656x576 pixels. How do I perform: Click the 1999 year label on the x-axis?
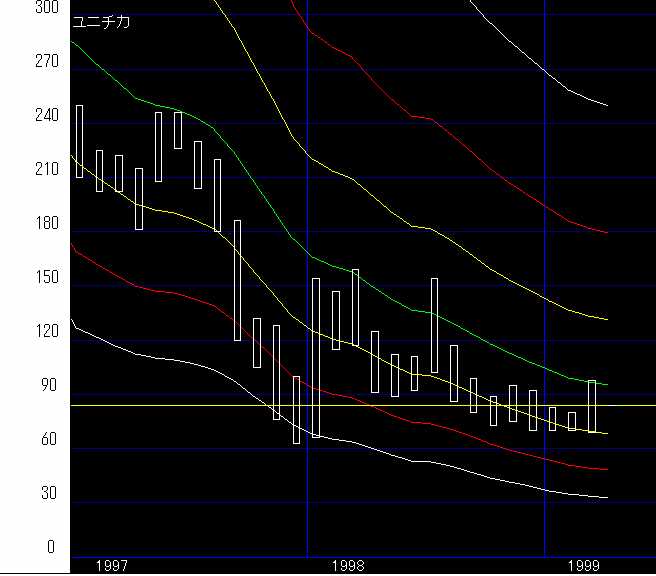pyautogui.click(x=585, y=565)
